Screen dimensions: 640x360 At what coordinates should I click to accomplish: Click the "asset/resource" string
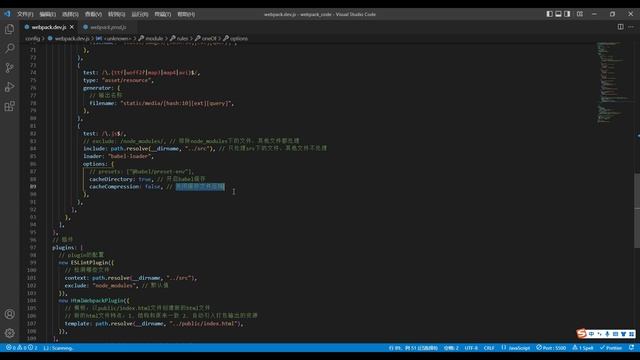click(127, 80)
